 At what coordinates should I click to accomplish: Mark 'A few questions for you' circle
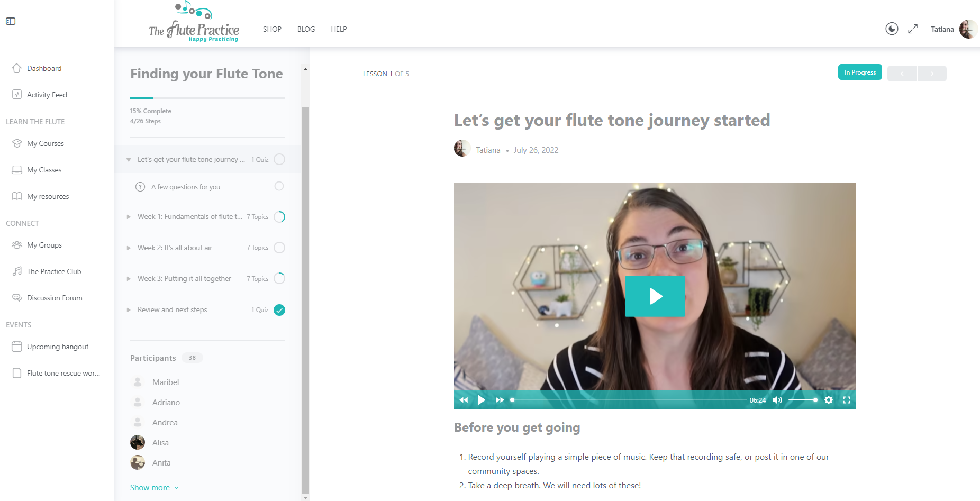[279, 186]
